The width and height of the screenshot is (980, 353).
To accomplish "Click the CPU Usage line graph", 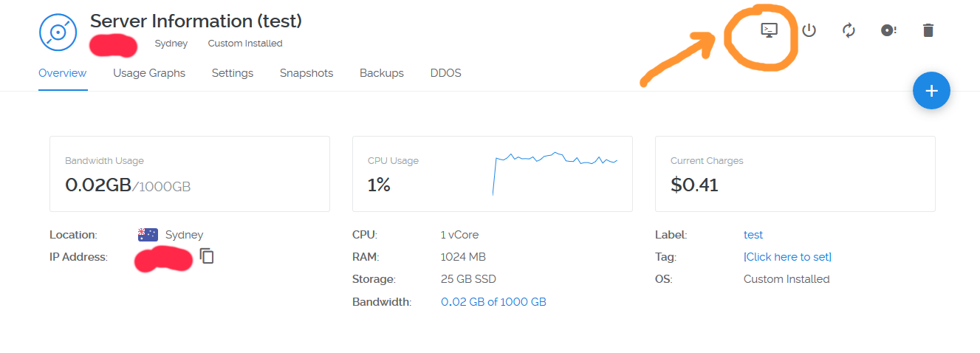I will [x=555, y=171].
